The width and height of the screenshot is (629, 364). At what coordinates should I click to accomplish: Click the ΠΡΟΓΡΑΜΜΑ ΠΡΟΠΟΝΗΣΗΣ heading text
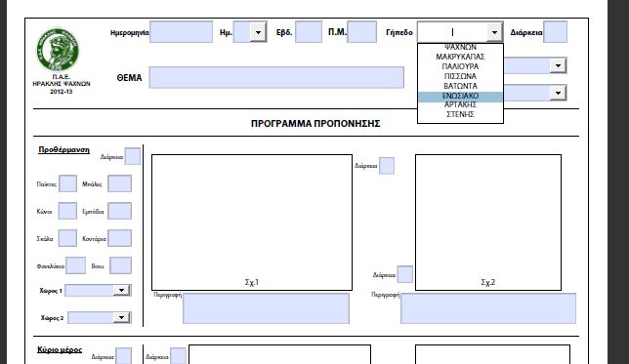point(315,124)
